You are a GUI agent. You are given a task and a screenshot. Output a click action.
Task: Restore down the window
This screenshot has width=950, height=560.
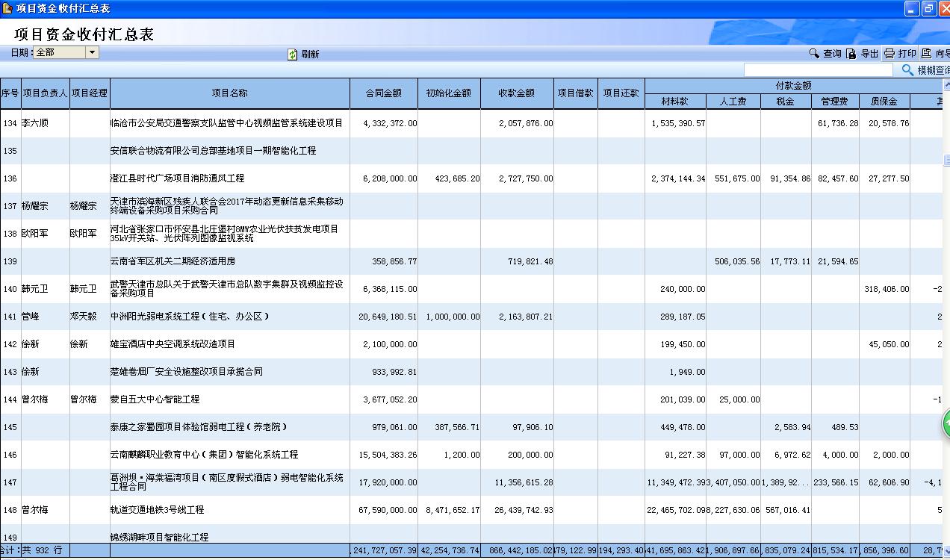[x=928, y=8]
